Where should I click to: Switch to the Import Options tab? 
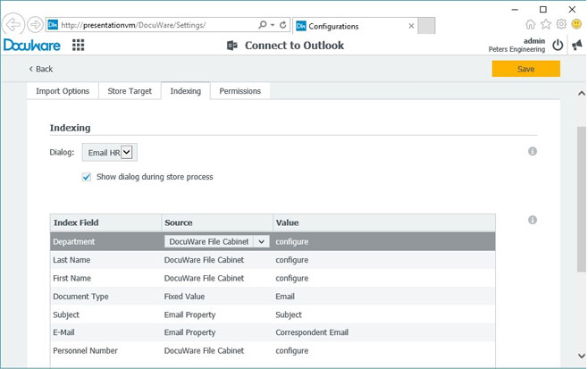[63, 91]
